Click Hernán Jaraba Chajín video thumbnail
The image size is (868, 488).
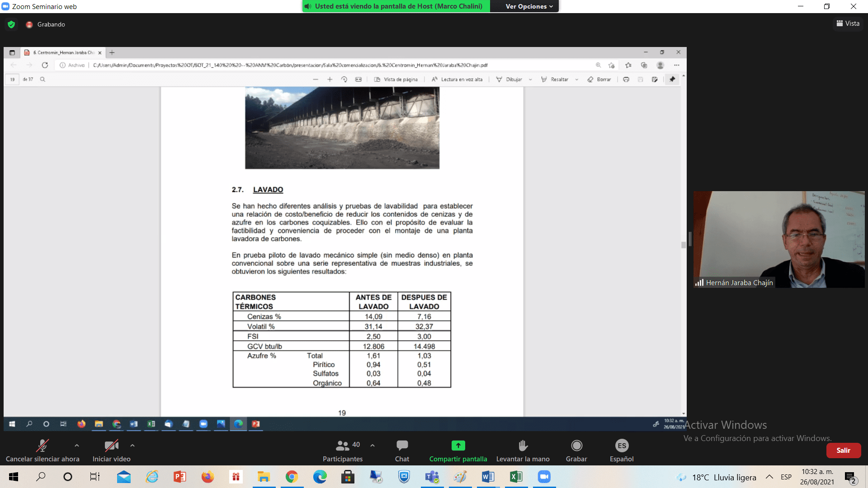[x=779, y=239]
